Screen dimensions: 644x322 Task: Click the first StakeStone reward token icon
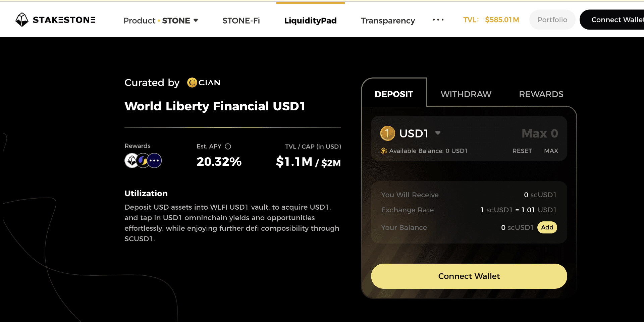click(x=131, y=161)
